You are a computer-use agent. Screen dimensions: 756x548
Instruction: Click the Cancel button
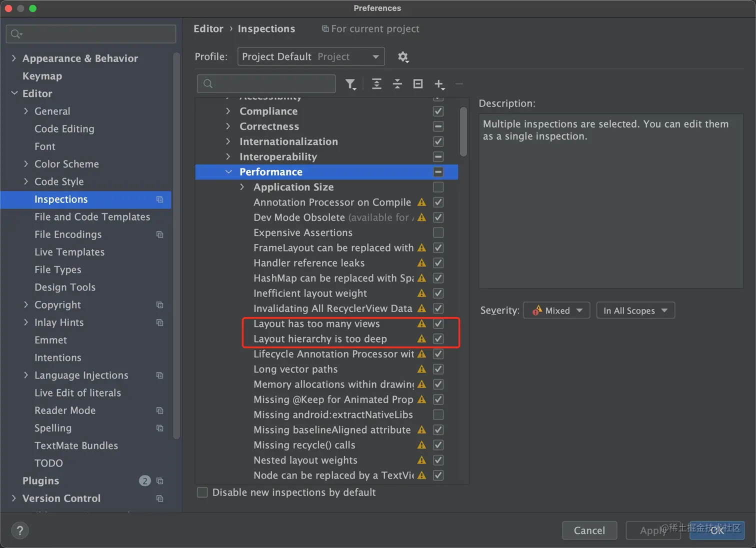(589, 530)
